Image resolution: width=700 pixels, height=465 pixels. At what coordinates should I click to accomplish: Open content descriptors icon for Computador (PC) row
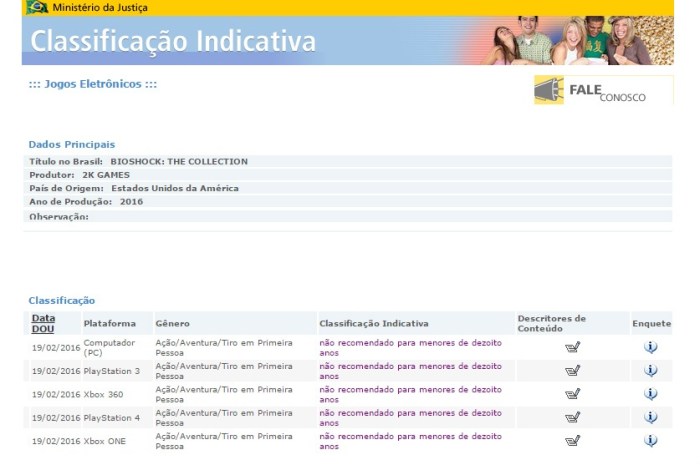click(x=572, y=347)
